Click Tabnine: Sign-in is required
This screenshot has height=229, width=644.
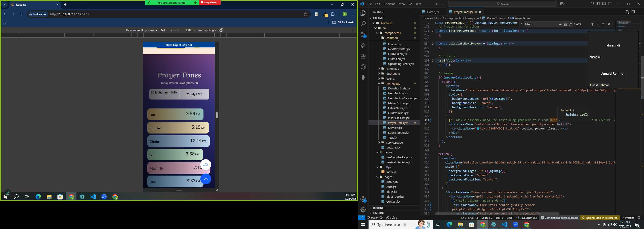pyautogui.click(x=600, y=218)
